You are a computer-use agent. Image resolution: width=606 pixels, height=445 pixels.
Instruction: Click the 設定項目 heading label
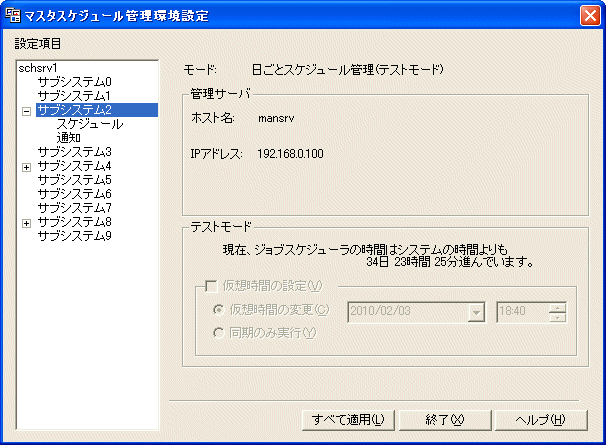point(37,43)
